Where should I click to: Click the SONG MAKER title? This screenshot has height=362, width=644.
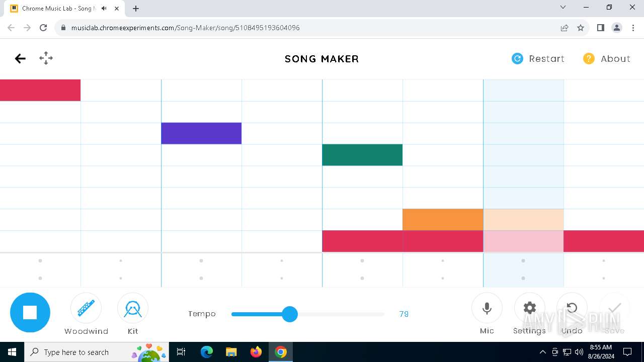tap(322, 59)
